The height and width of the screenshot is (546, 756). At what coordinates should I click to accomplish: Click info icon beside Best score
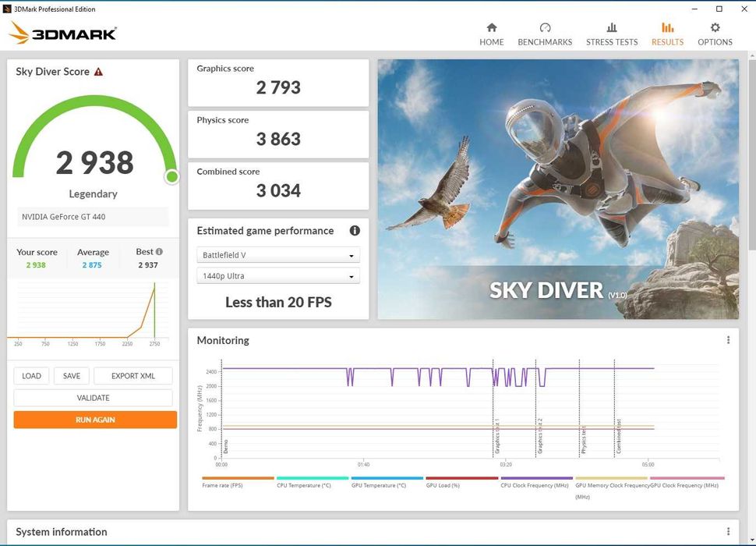160,252
